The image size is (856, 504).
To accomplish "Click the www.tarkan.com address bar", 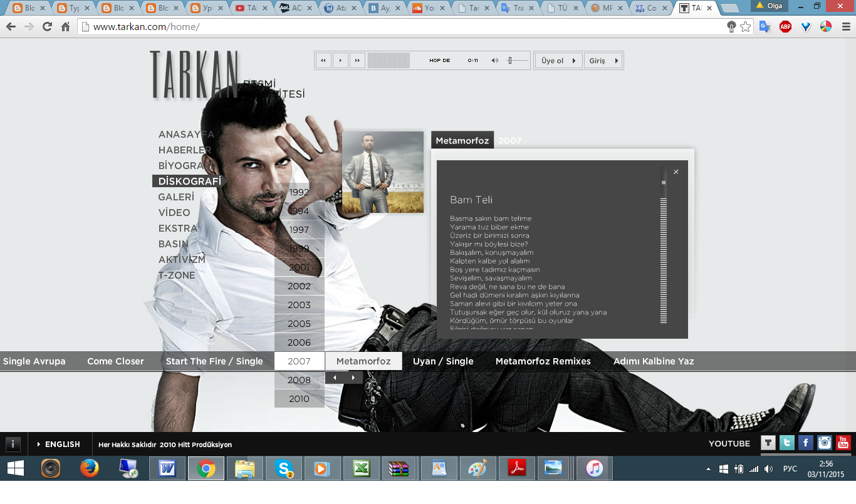I will click(401, 27).
